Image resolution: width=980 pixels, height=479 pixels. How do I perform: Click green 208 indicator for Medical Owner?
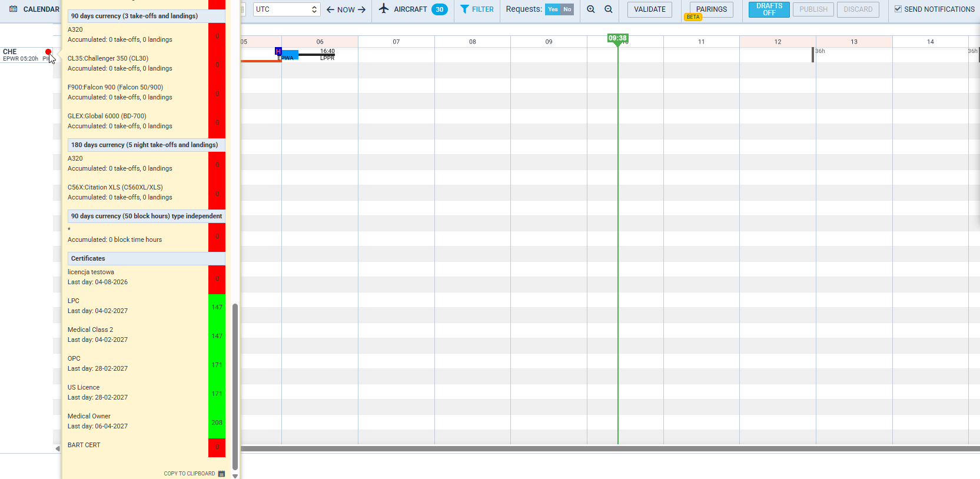[x=217, y=423]
